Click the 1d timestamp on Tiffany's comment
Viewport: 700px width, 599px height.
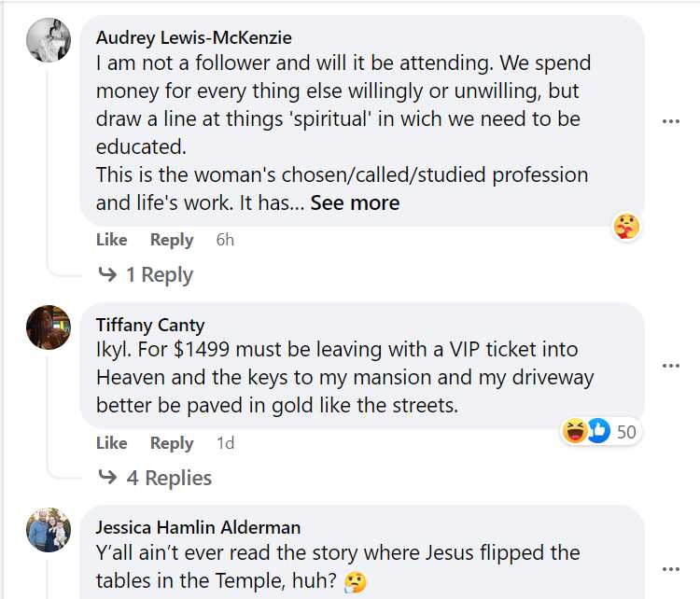(x=225, y=443)
